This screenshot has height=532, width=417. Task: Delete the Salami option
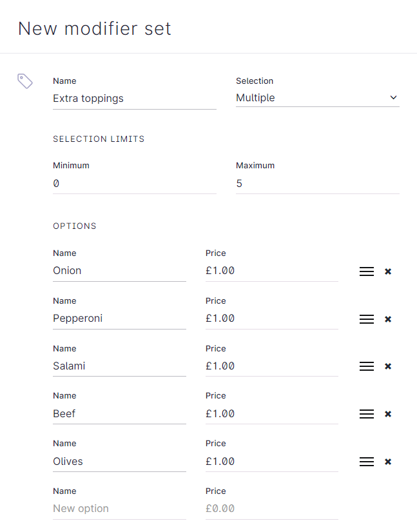coord(388,366)
